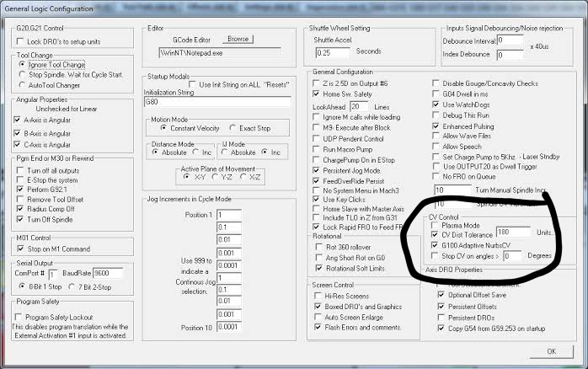Viewport: 588px width, 369px height.
Task: Toggle FeedOverRide Persist checkbox
Action: coord(316,181)
